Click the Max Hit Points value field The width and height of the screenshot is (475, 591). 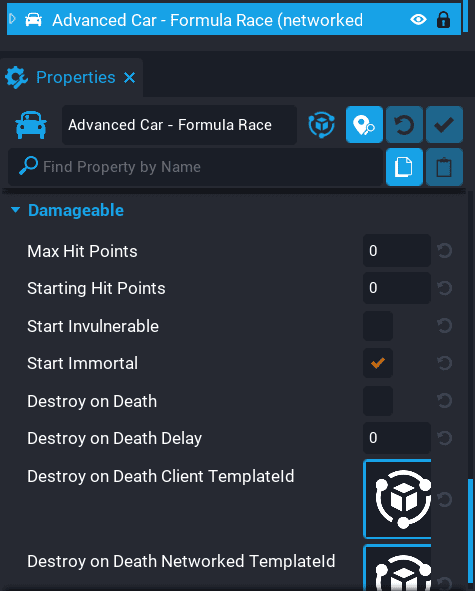tap(397, 251)
